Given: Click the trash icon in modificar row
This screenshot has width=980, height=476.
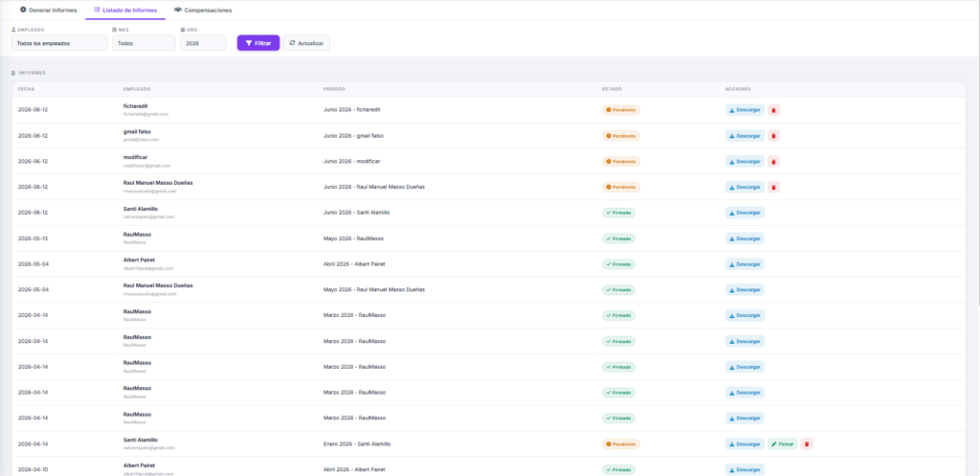Looking at the screenshot, I should pos(773,161).
